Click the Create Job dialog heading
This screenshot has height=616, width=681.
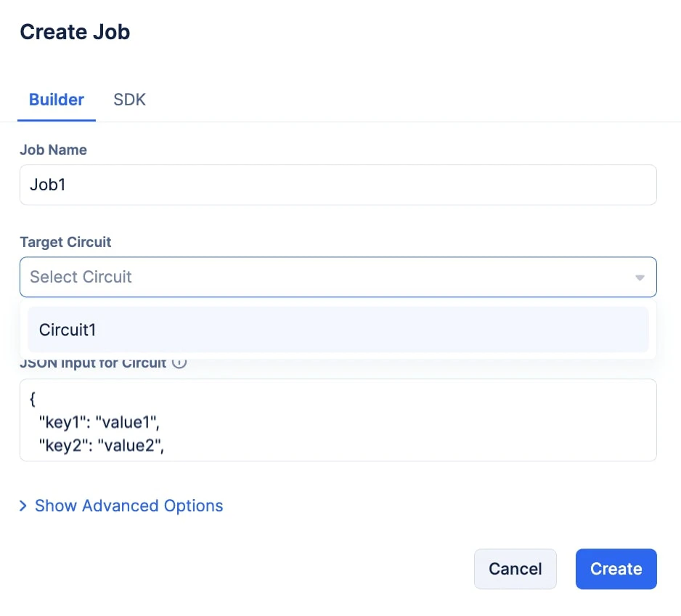tap(75, 32)
